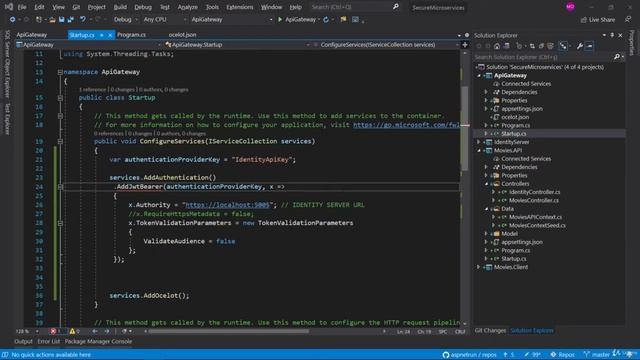The image size is (640, 360).
Task: Click the Solution Explorer search magnifier icon
Action: [x=617, y=57]
